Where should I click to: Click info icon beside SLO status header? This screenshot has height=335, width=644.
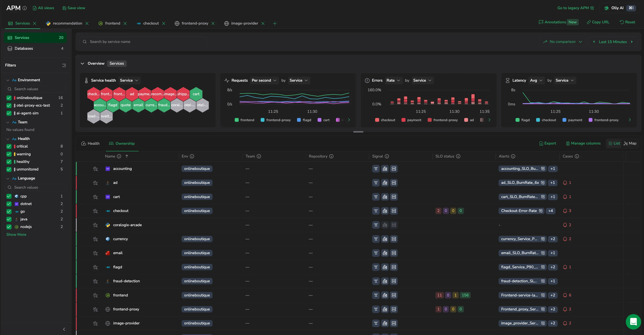(x=458, y=156)
